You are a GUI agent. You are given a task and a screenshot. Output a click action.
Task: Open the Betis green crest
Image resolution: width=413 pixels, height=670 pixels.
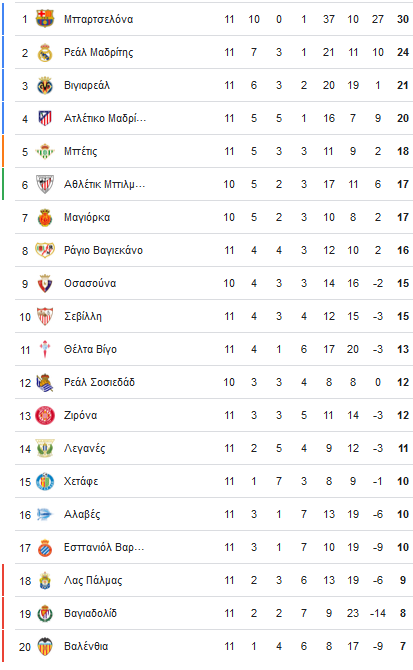tap(45, 151)
